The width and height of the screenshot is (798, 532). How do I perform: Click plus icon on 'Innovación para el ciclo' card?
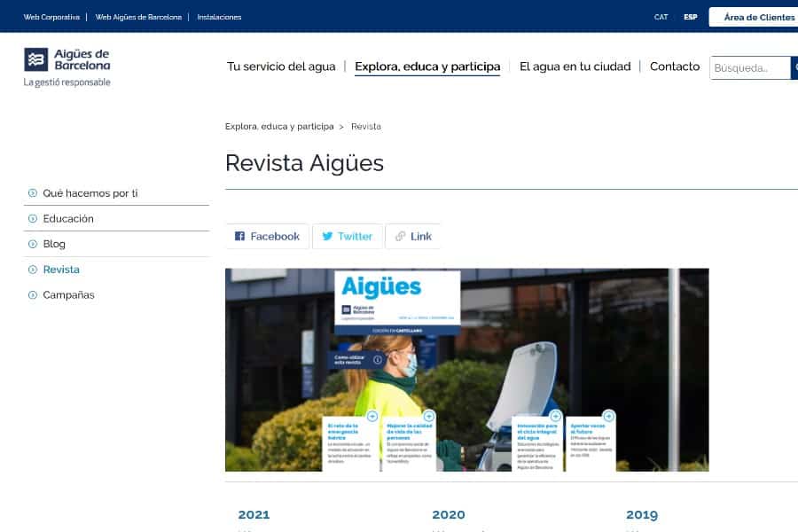point(556,416)
